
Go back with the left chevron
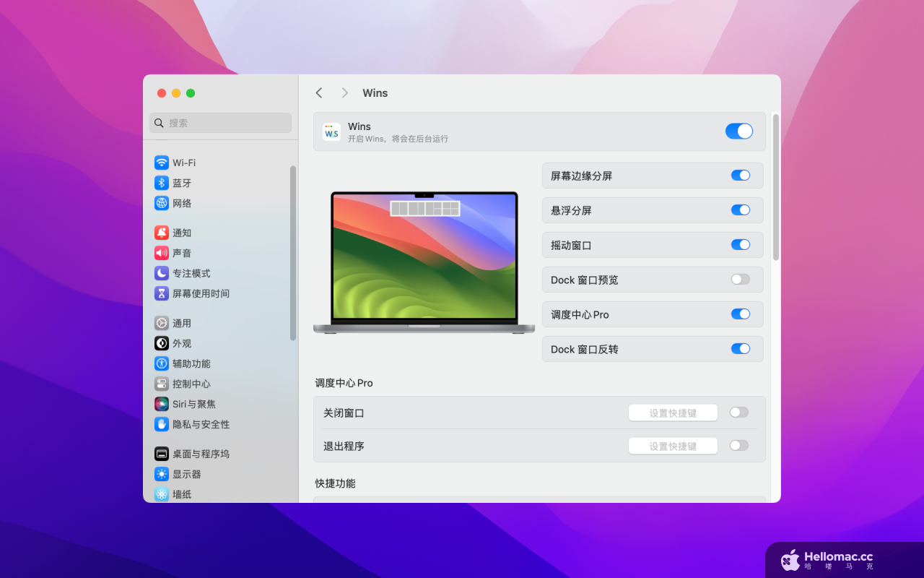319,93
